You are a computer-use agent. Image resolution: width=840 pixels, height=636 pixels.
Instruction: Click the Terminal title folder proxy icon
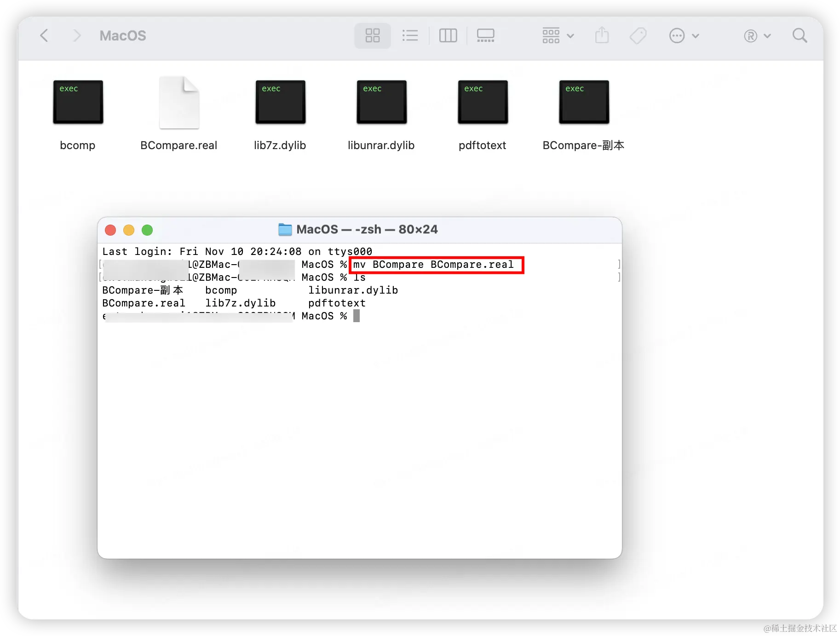click(x=285, y=229)
